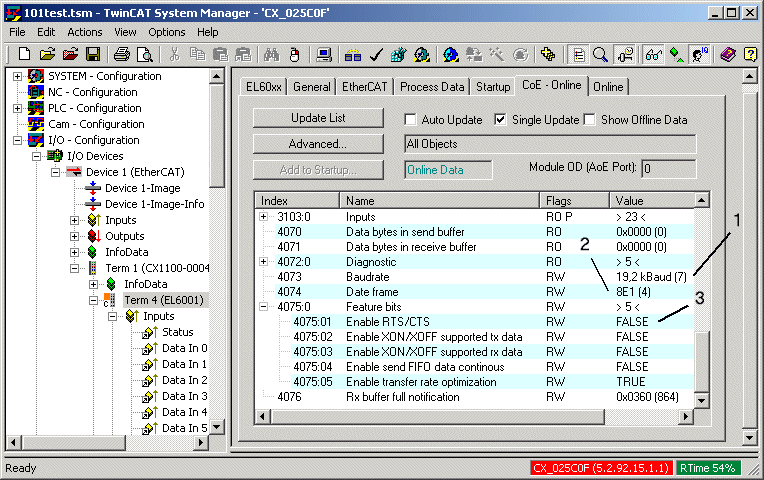Uncheck the Single Update checkbox
764x480 pixels.
point(500,119)
